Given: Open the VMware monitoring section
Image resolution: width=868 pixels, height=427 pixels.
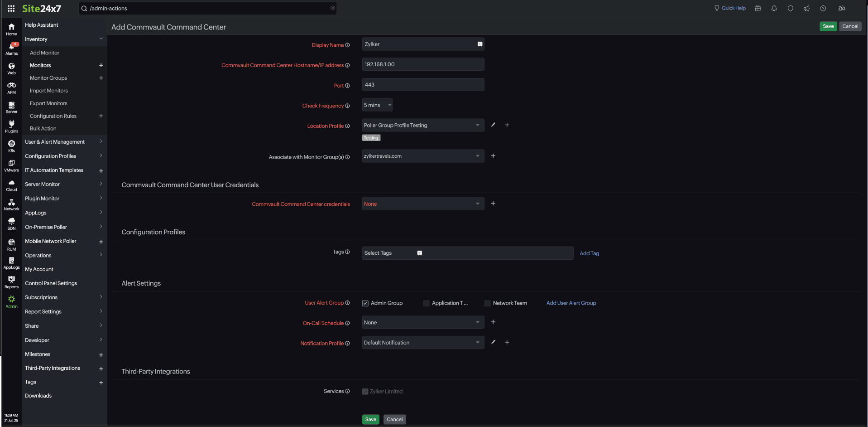Looking at the screenshot, I should click(x=11, y=165).
